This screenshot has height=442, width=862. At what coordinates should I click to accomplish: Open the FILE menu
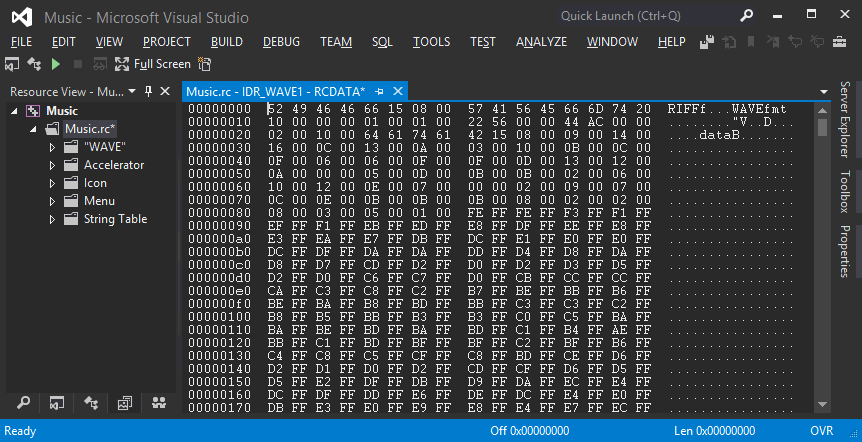tap(21, 42)
